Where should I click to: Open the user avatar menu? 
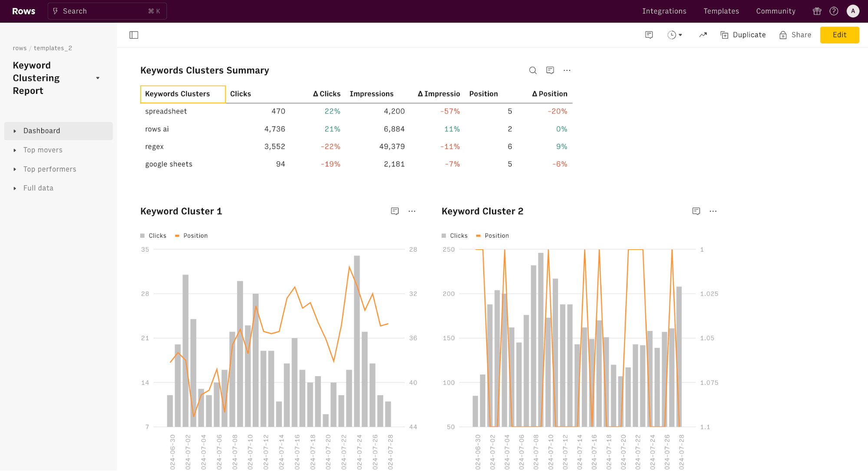pos(853,11)
